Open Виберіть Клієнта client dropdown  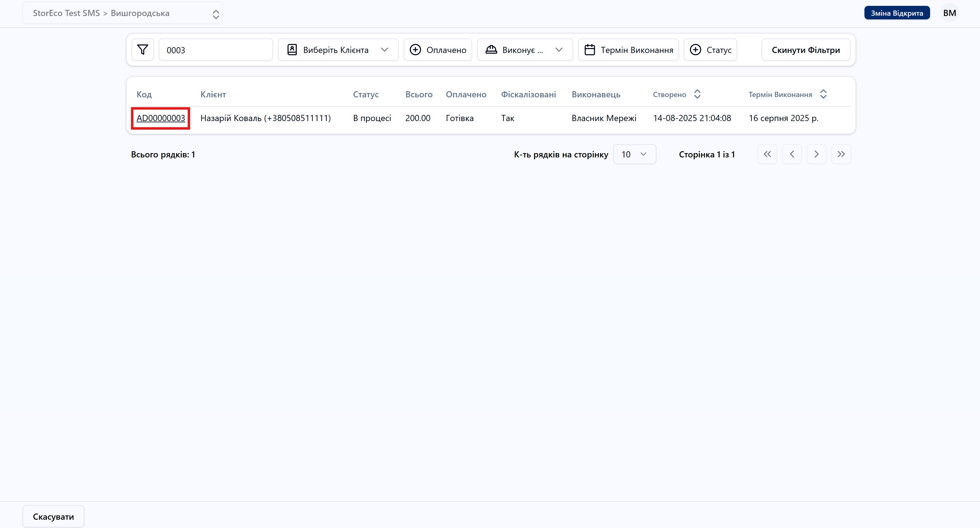coord(338,50)
